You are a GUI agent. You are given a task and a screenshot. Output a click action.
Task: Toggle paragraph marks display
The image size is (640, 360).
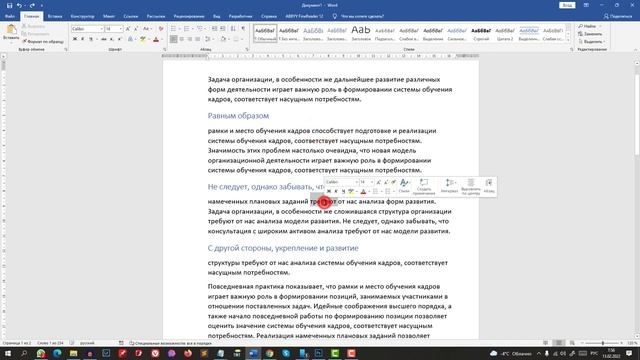click(243, 29)
